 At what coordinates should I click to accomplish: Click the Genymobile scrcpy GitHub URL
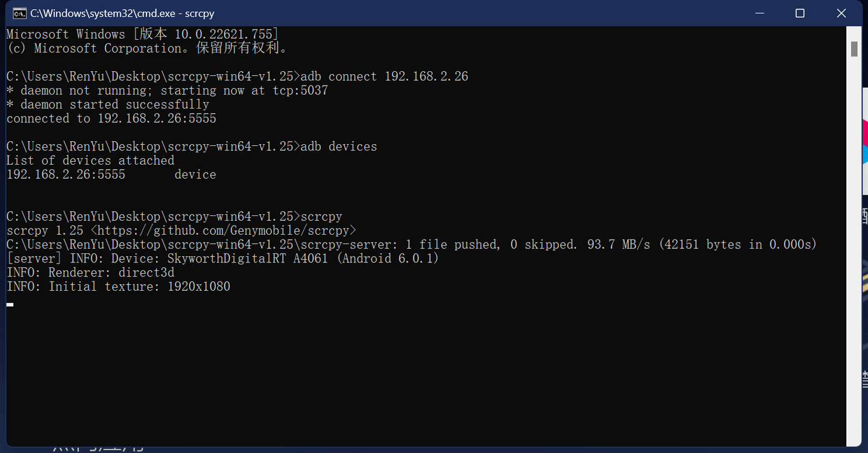[x=224, y=230]
